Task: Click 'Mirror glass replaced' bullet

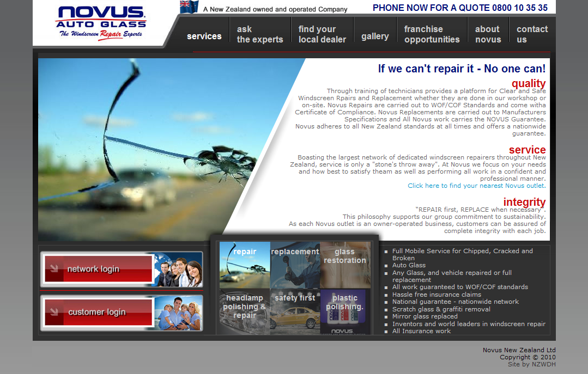Action: point(425,316)
